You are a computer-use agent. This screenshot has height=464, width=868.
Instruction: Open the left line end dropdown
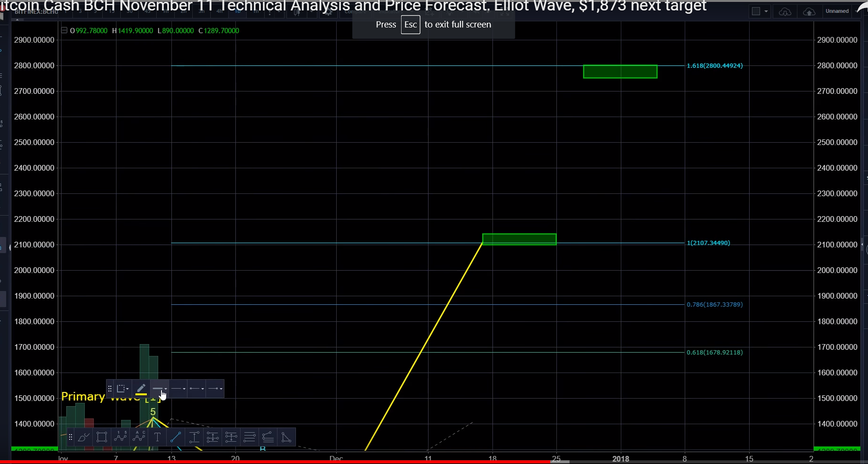[197, 389]
